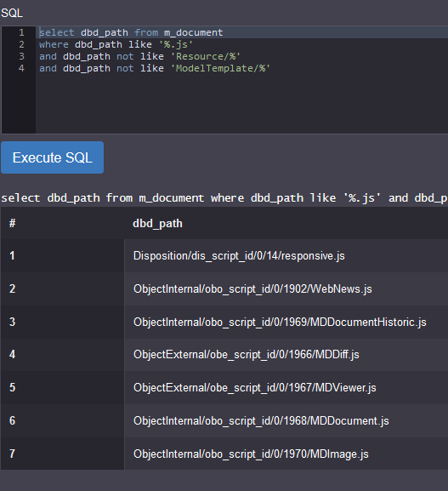The width and height of the screenshot is (448, 491).
Task: Click the empty area of the SQL editor
Action: [241, 104]
